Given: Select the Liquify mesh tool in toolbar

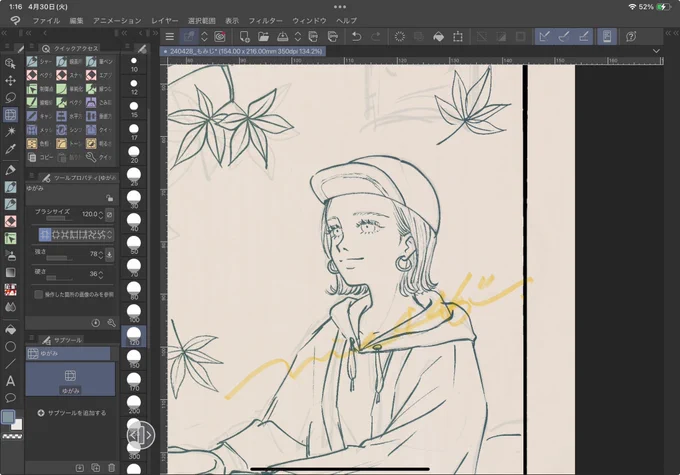Looking at the screenshot, I should (10, 115).
